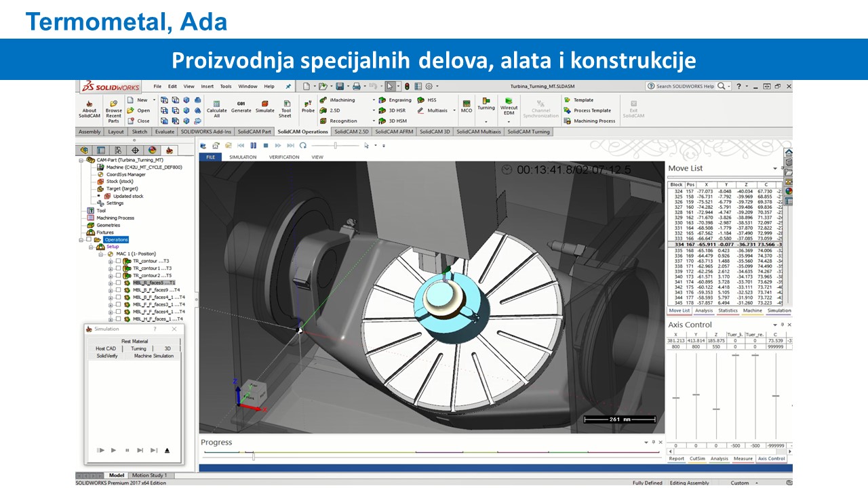Viewport: 868px width, 488px height.
Task: Click the MCO icon
Action: pos(467,106)
